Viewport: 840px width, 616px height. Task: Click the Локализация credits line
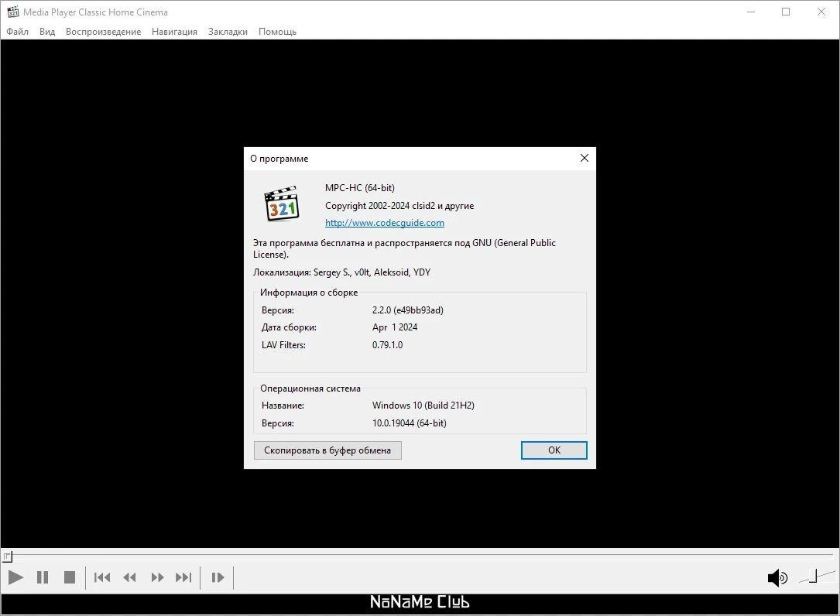pyautogui.click(x=341, y=272)
